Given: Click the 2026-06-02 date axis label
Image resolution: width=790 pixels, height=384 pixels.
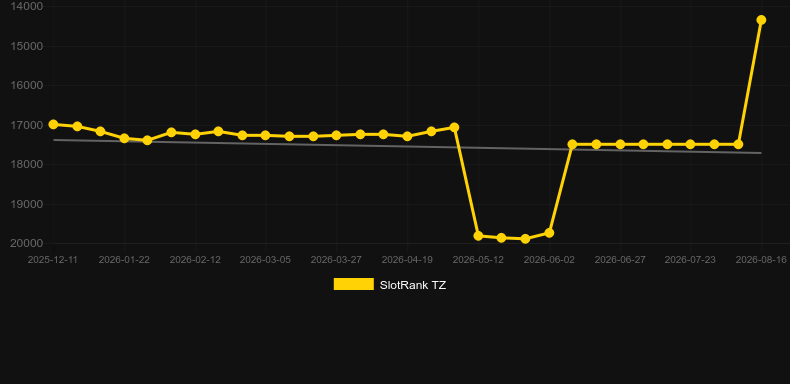Looking at the screenshot, I should point(549,260).
